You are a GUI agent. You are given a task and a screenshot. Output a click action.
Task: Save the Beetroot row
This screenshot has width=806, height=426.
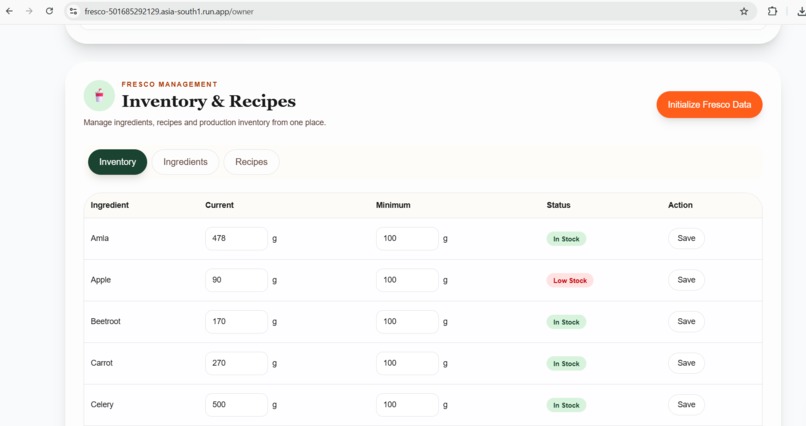point(686,322)
